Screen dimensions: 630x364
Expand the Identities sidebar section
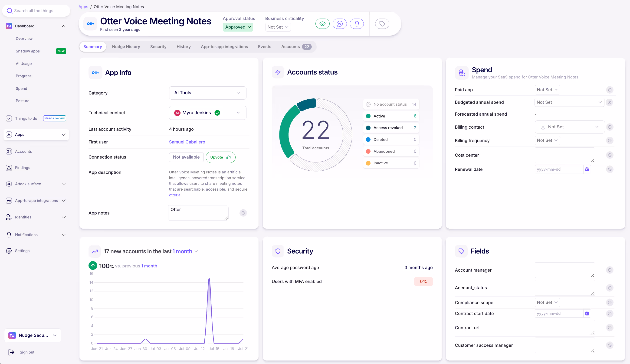pos(63,217)
